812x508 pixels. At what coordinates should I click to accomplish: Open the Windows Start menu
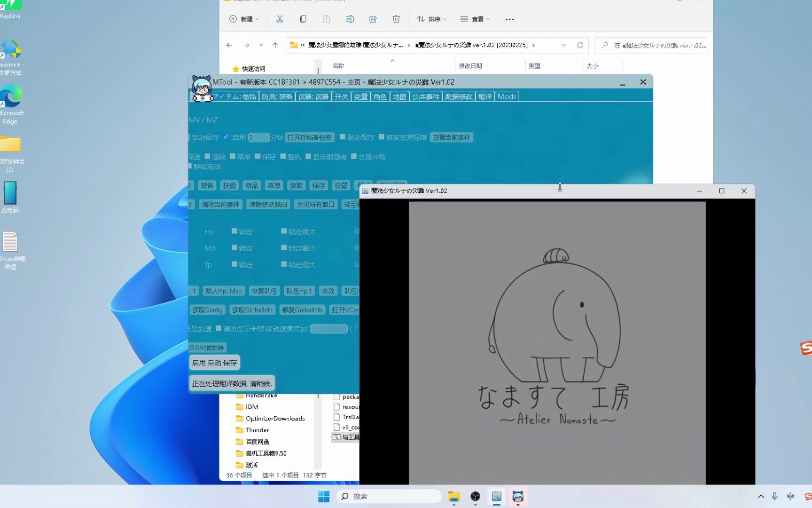(324, 496)
